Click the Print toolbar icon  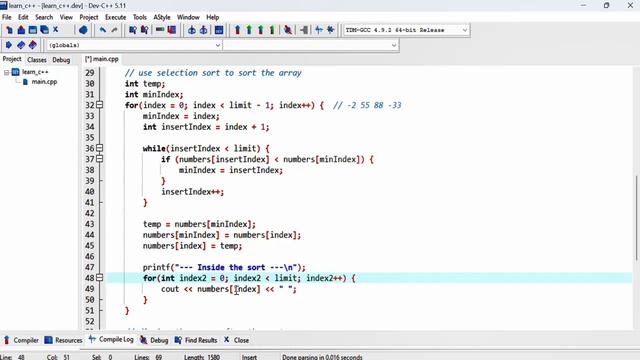(83, 30)
